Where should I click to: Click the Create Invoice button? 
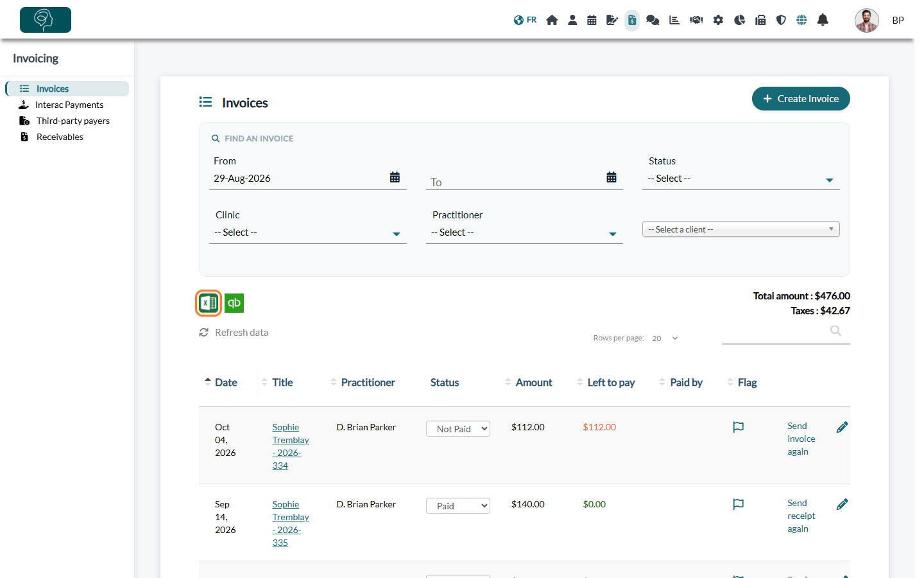click(x=801, y=99)
